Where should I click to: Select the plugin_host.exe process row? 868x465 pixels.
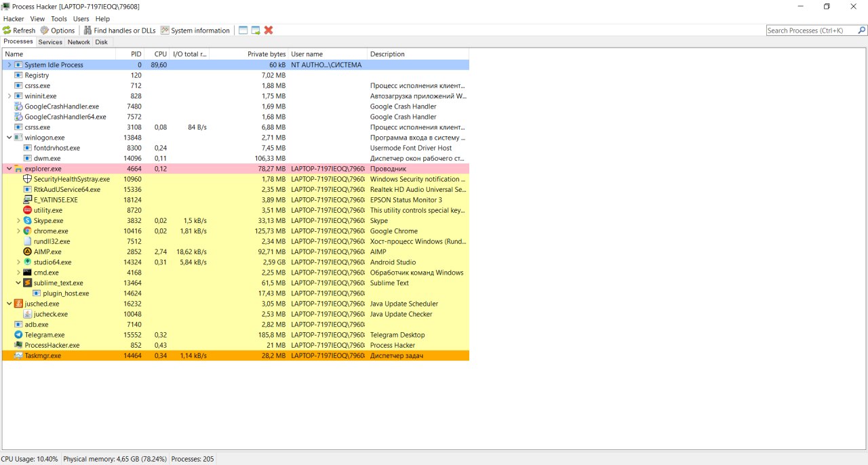pos(235,294)
